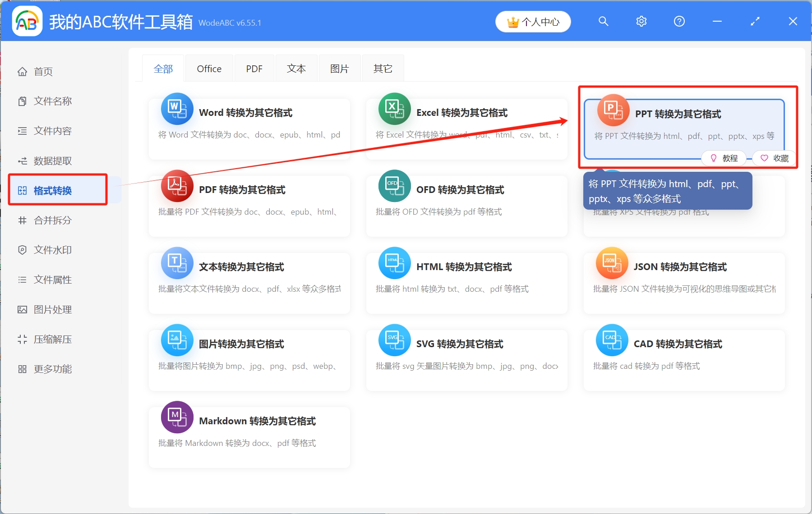Select the CAD conversion tool icon

[612, 340]
